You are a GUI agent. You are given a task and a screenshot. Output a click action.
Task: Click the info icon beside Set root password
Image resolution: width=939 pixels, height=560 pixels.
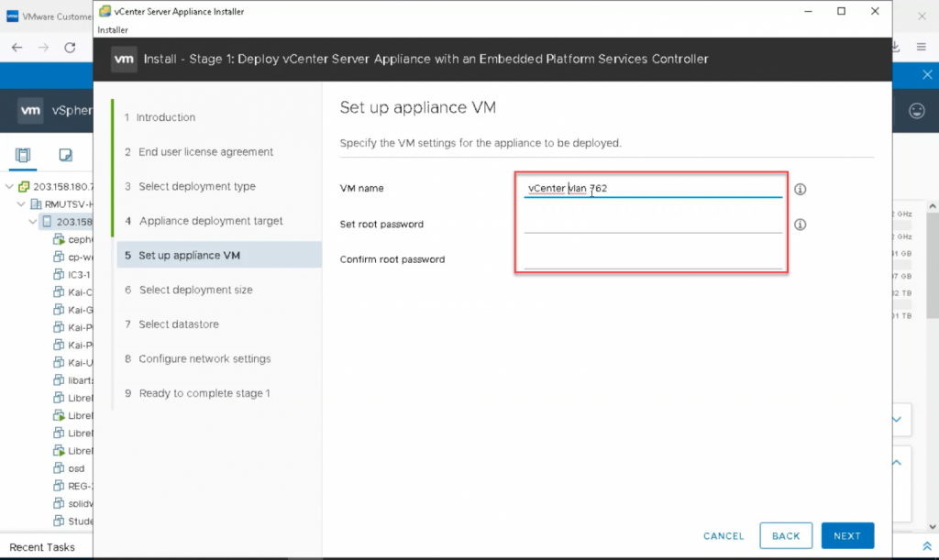800,225
